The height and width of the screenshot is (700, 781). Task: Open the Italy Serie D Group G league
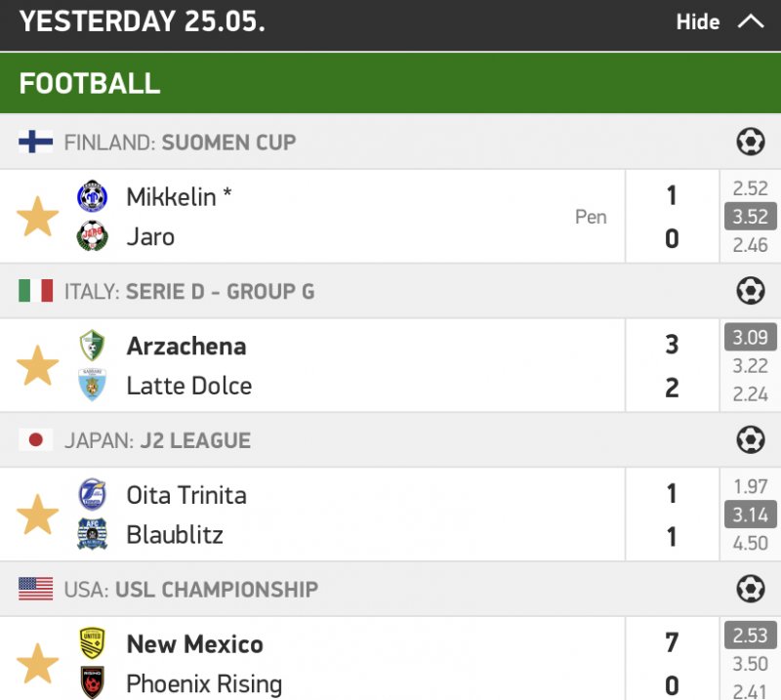(x=220, y=291)
